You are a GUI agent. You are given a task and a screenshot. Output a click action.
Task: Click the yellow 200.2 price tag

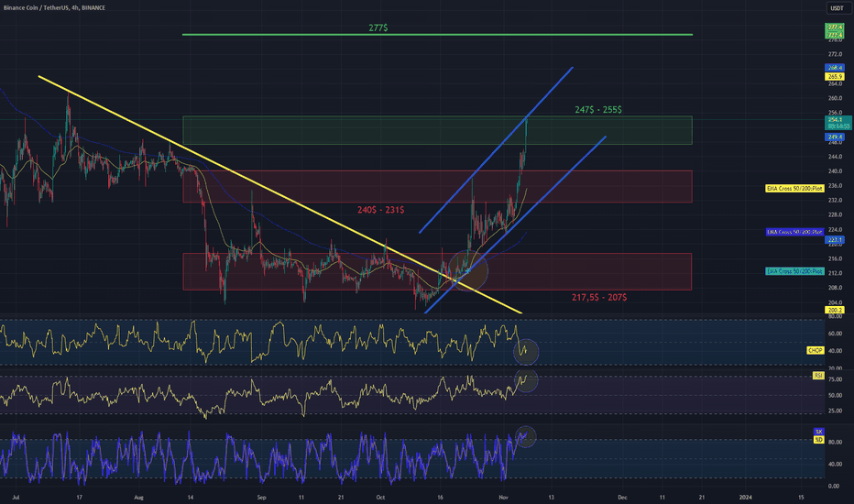[x=835, y=310]
